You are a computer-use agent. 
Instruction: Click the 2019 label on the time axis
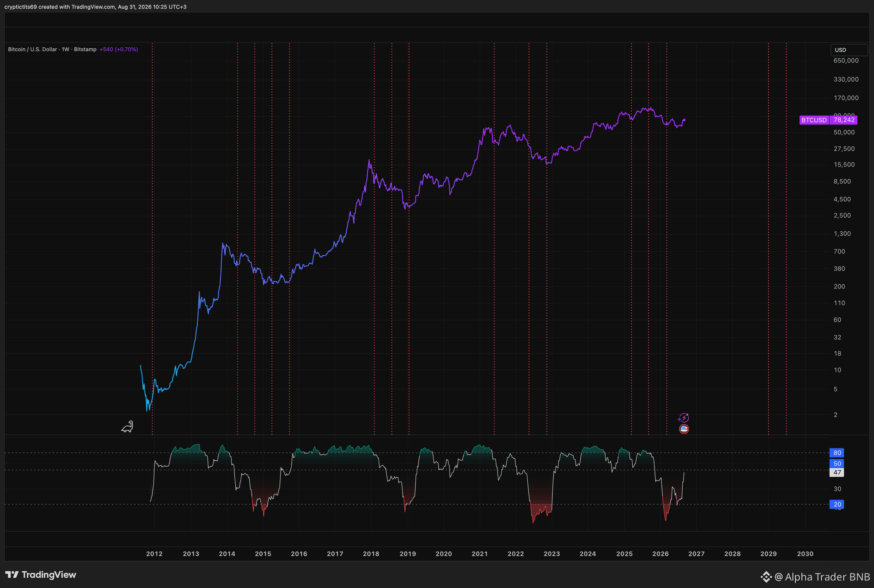pyautogui.click(x=408, y=554)
